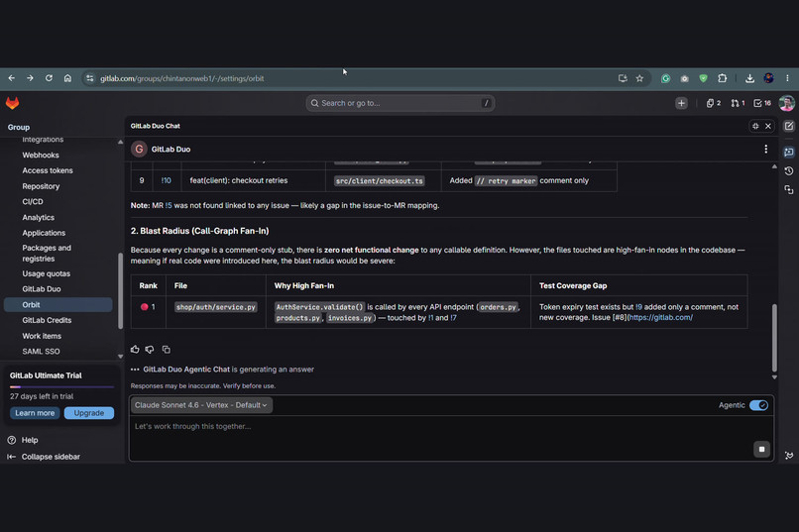799x532 pixels.
Task: Open Work items settings
Action: pyautogui.click(x=42, y=336)
